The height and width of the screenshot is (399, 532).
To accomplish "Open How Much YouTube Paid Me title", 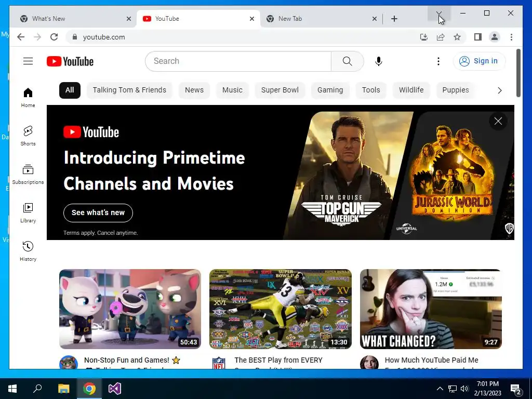I will (x=431, y=360).
